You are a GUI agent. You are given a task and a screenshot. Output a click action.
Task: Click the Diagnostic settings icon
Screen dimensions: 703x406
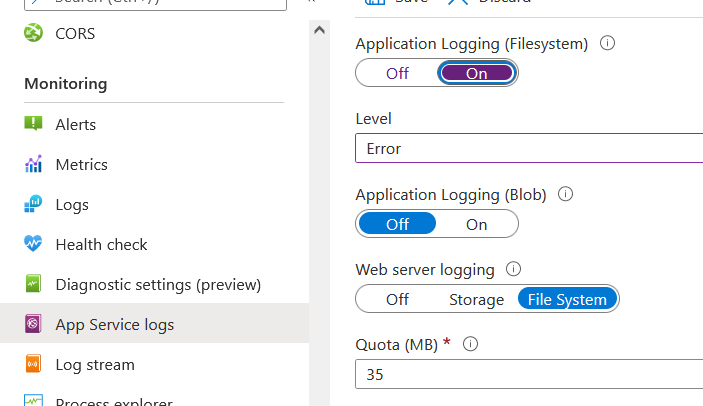(33, 284)
